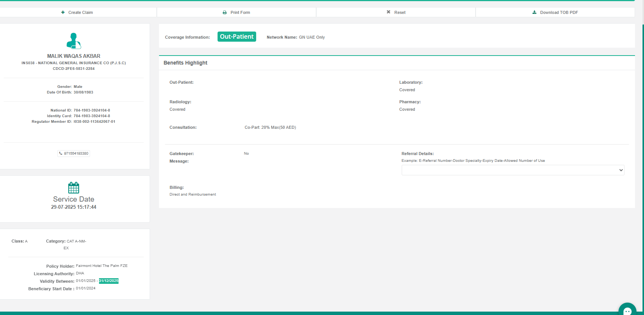Select the Out-Patient coverage badge
Image resolution: width=644 pixels, height=315 pixels.
(237, 37)
